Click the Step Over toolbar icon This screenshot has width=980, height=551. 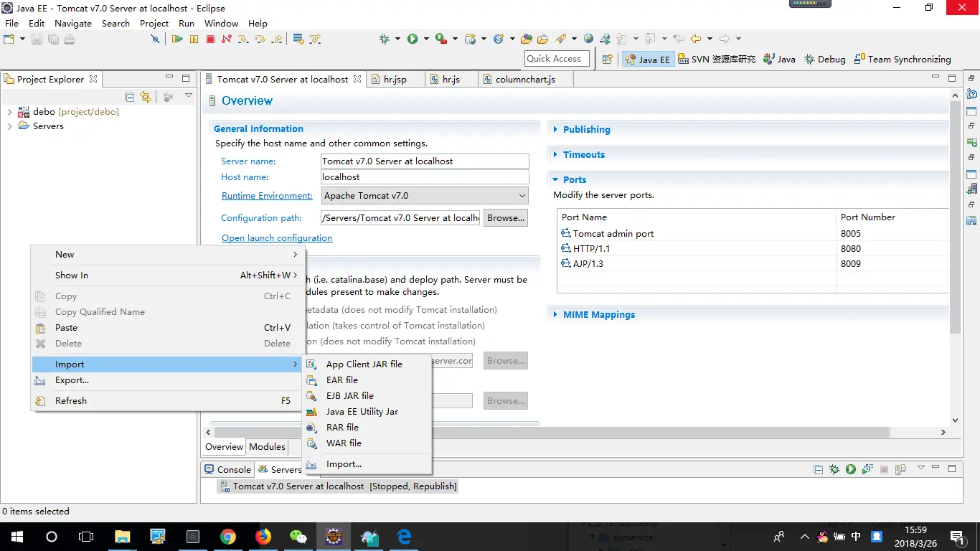[x=260, y=39]
